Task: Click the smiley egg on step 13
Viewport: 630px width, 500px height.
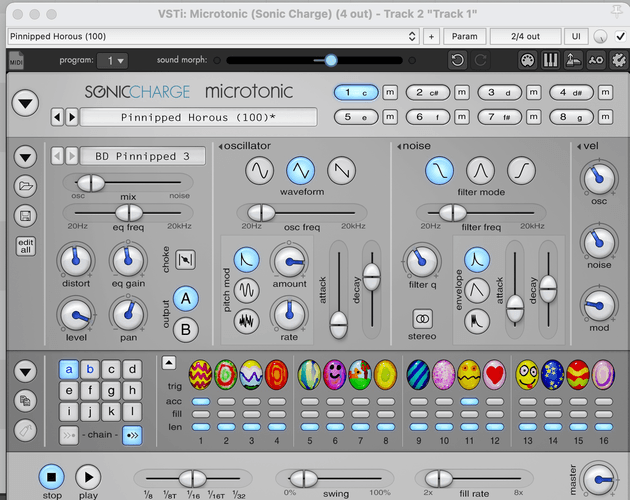Action: pyautogui.click(x=527, y=375)
